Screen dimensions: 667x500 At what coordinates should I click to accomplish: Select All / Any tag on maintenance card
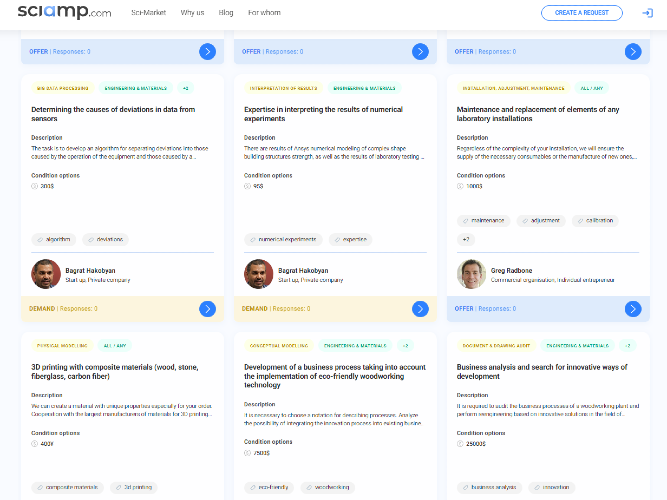[x=592, y=88]
